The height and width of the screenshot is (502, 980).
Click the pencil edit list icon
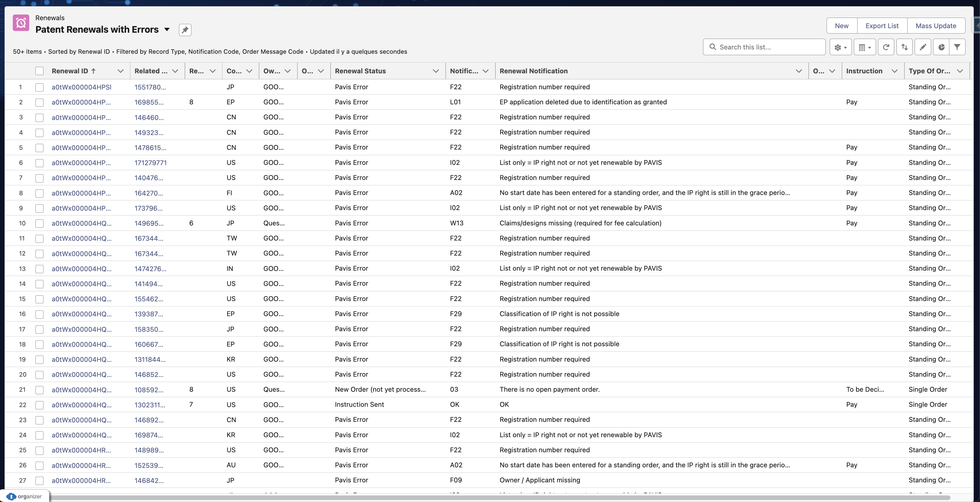point(923,47)
